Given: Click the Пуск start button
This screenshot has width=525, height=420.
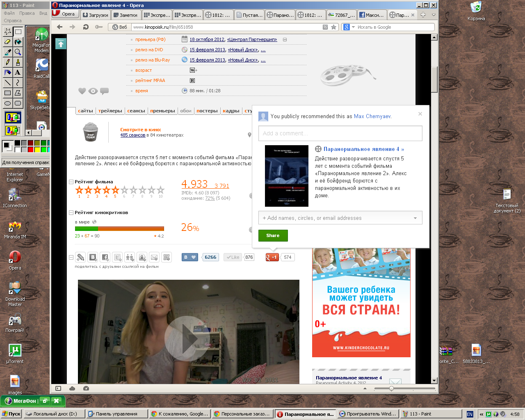Looking at the screenshot, I should tap(11, 414).
